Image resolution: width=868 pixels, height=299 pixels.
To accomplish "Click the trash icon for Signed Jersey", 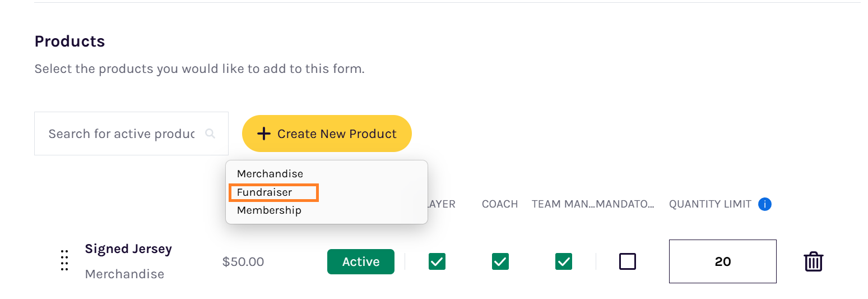I will coord(813,261).
